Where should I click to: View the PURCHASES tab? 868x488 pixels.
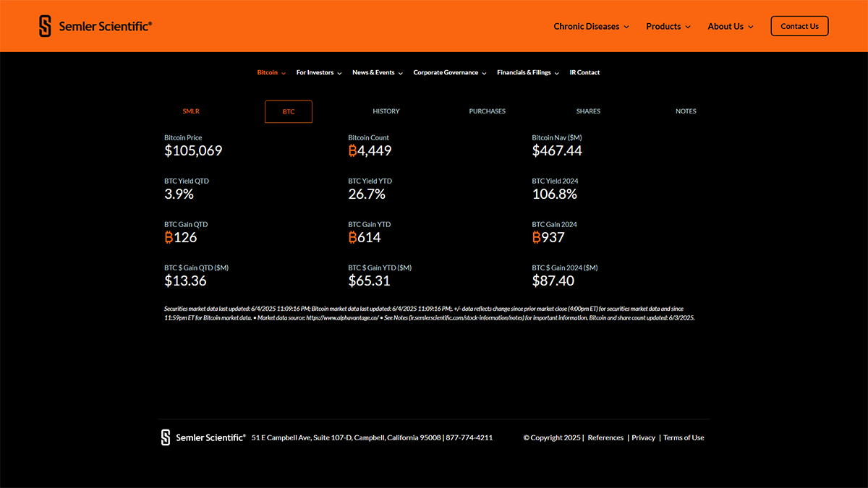[487, 111]
